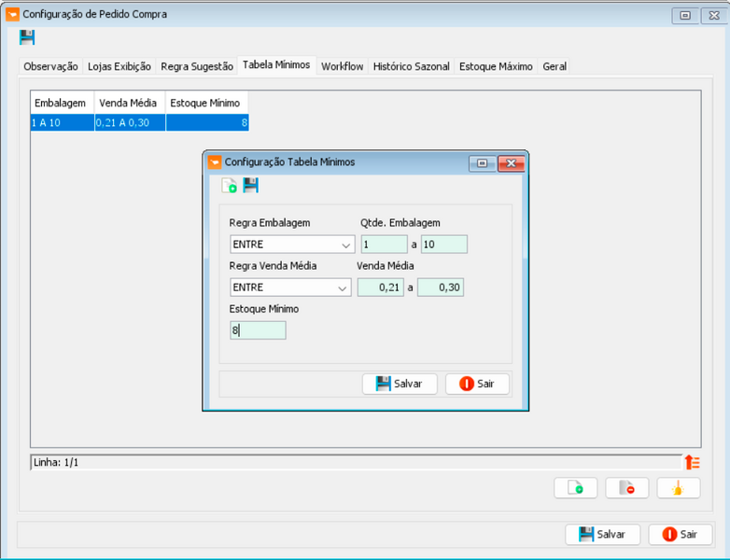Focus the Qtde. Embalagem start field with 1
This screenshot has width=730, height=560.
[384, 245]
